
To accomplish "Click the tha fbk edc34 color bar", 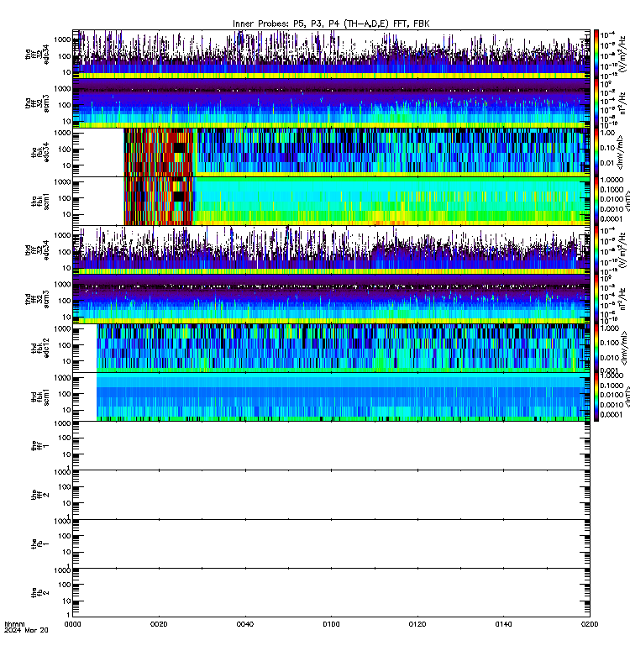I will (596, 152).
